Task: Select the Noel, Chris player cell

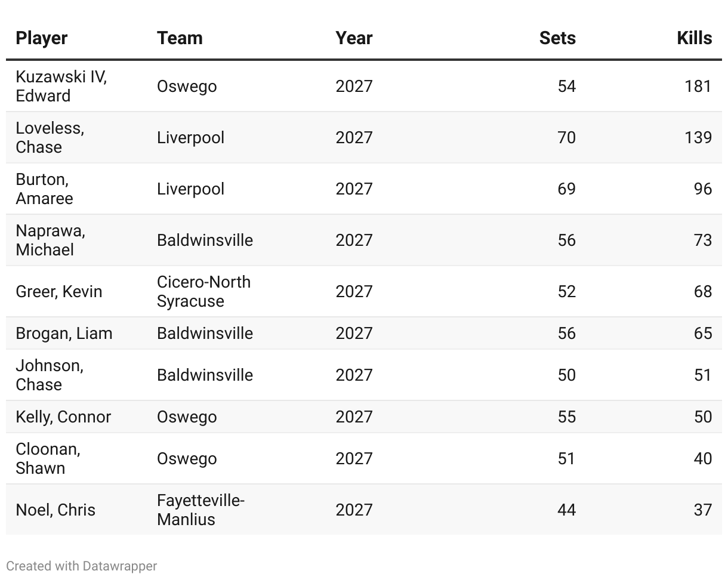Action: click(x=55, y=510)
